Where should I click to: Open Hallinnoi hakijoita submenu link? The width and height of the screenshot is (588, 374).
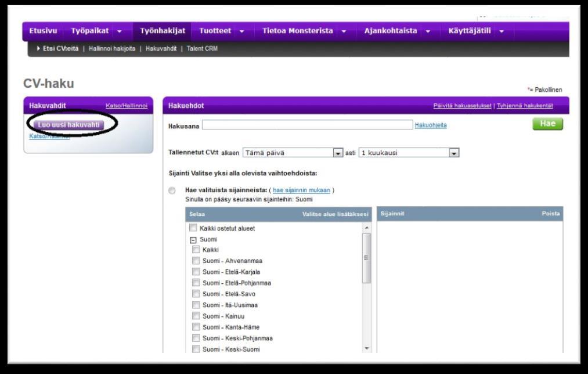(112, 48)
